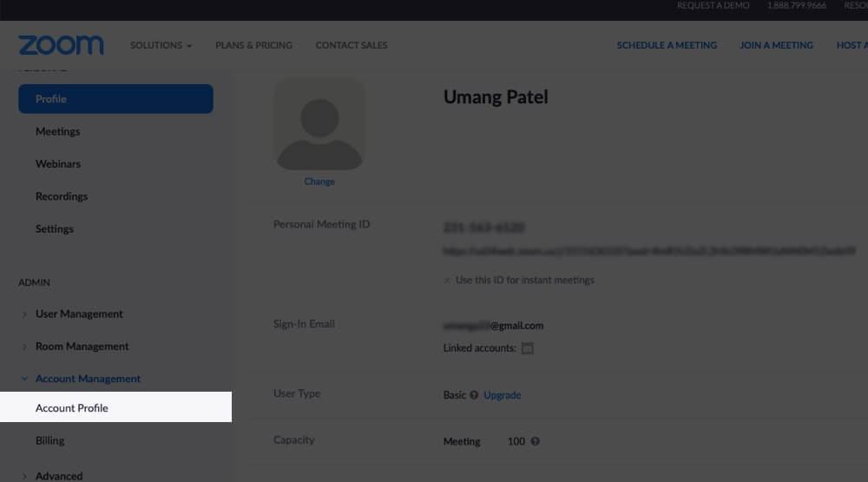The width and height of the screenshot is (868, 482).
Task: Open Recordings in the sidebar
Action: pos(62,196)
